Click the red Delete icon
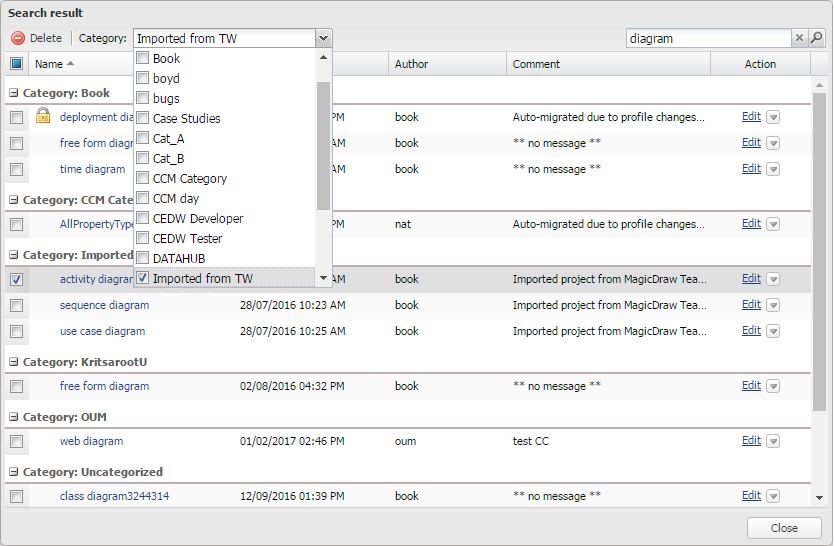834x546 pixels. point(18,38)
